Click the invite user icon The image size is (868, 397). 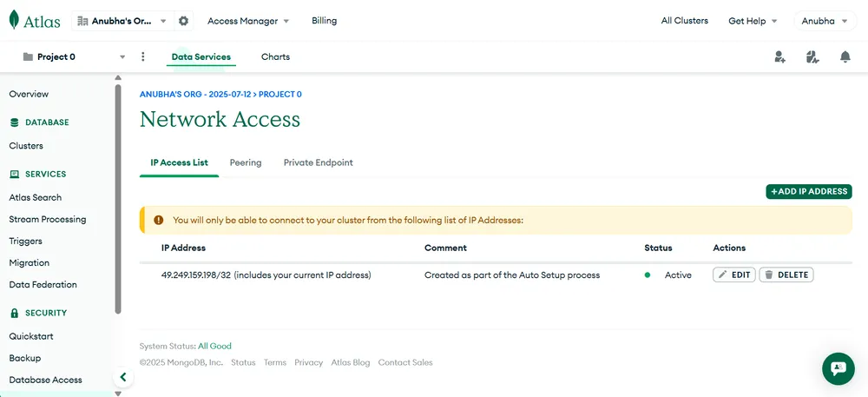coord(779,57)
